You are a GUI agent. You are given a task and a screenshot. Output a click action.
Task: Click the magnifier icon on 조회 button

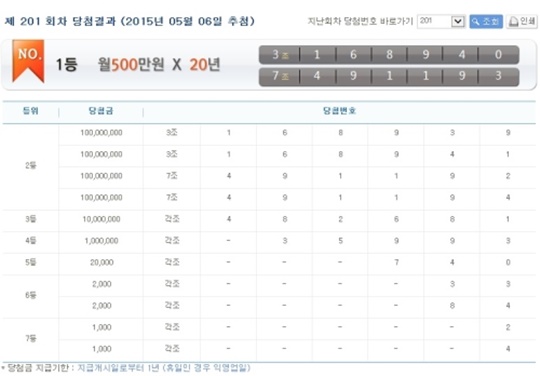[476, 22]
